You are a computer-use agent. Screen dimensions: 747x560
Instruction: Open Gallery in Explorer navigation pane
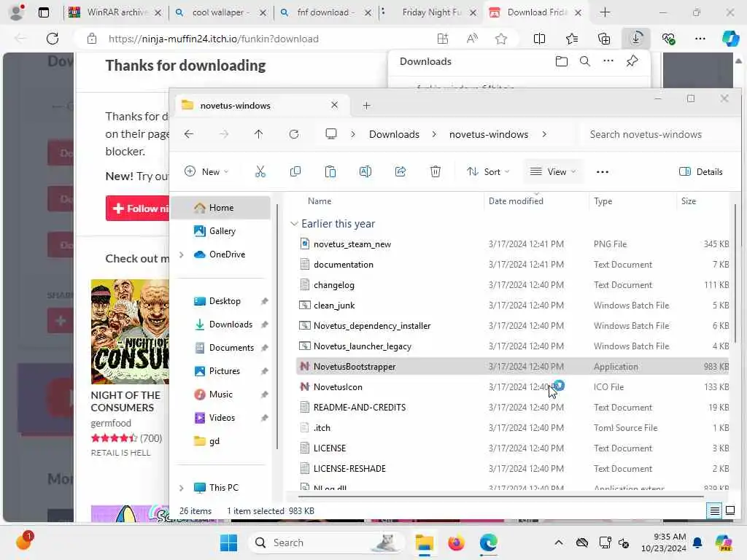(220, 231)
